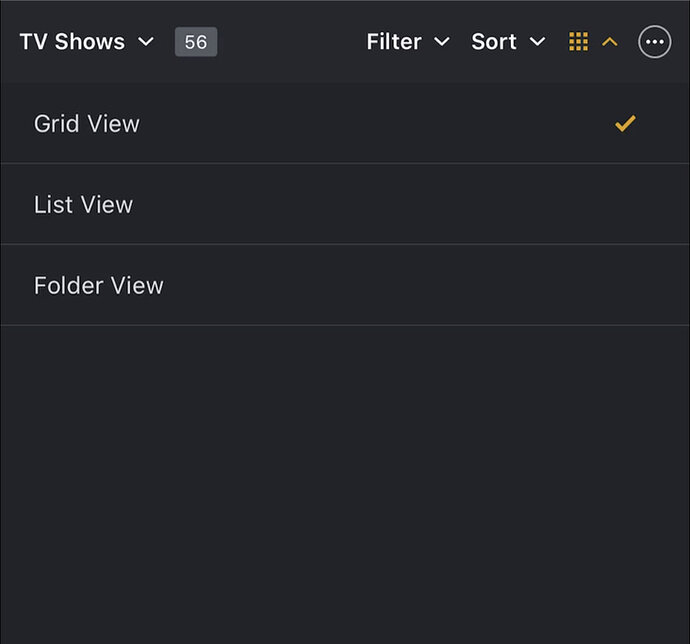Click the Filter label text
Viewport: 690px width, 644px height.
pyautogui.click(x=394, y=42)
